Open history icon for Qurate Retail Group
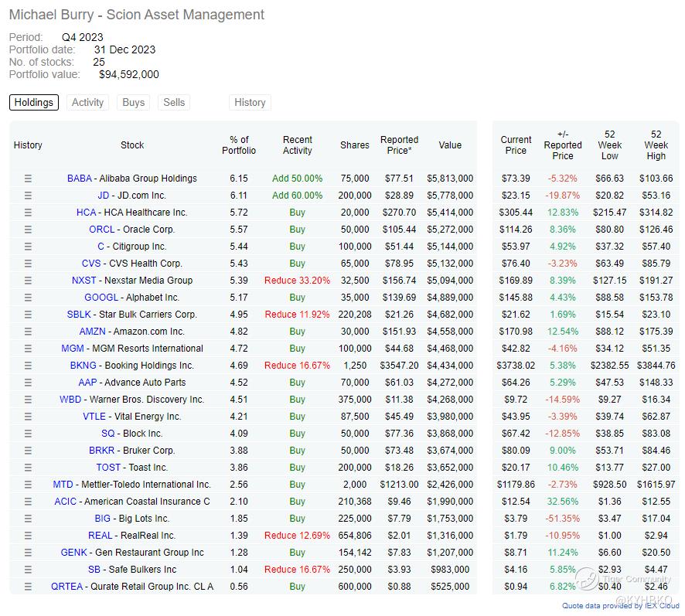The width and height of the screenshot is (685, 616). pos(28,587)
